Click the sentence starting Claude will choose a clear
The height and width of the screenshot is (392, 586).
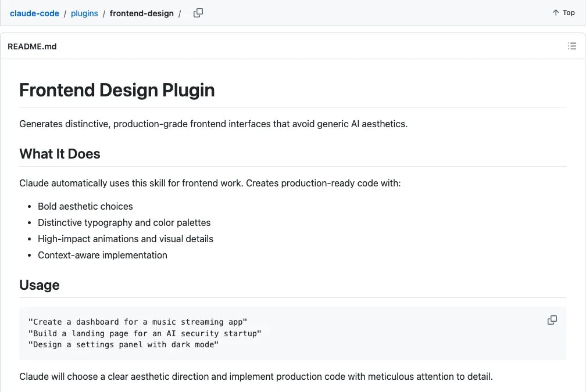click(256, 377)
